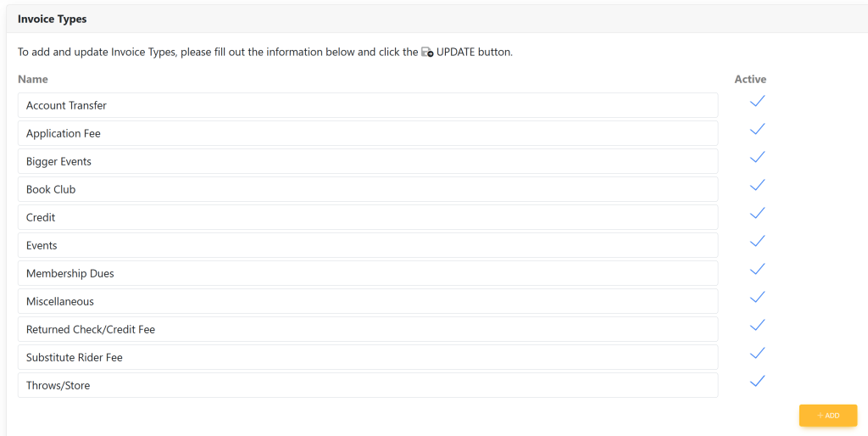Viewport: 868px width, 436px height.
Task: Click the UPDATE save icon in instructions
Action: tap(427, 53)
